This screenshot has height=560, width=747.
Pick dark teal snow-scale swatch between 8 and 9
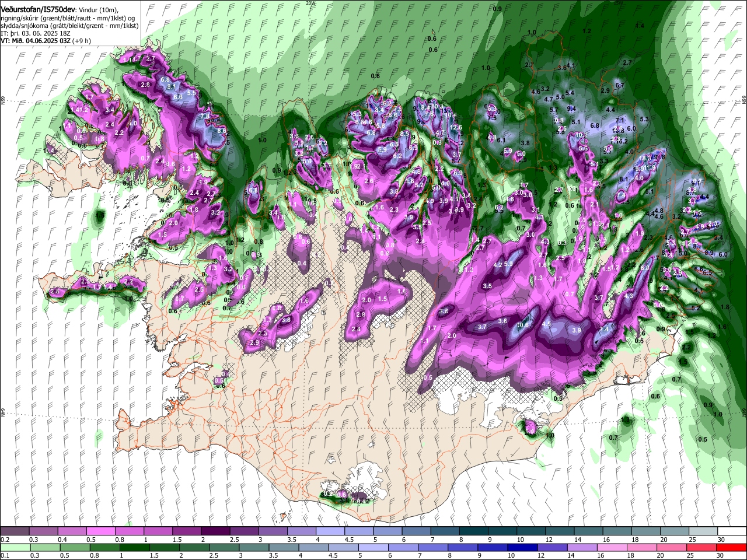pos(474,531)
